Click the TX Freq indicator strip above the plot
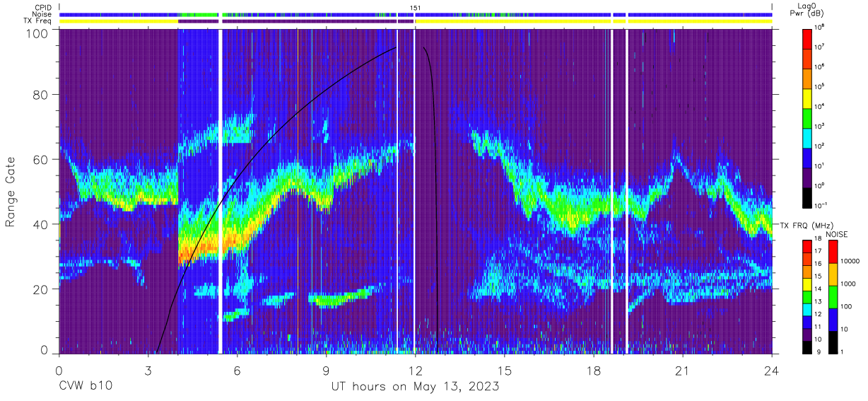The height and width of the screenshot is (401, 868). click(x=416, y=21)
